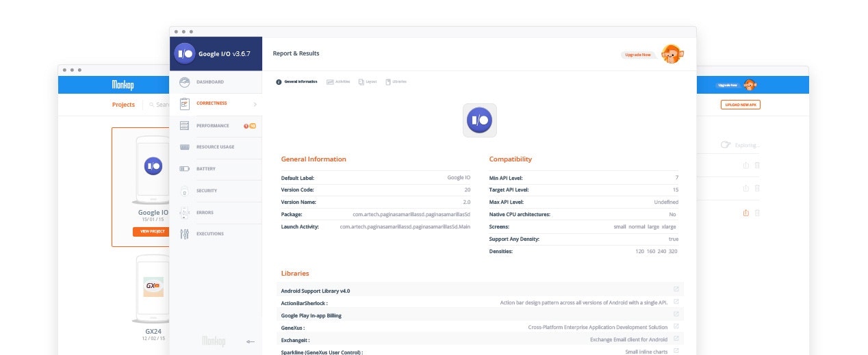Click the search magnifier in Projects window
Screen dimensions: 868x355
tap(151, 105)
